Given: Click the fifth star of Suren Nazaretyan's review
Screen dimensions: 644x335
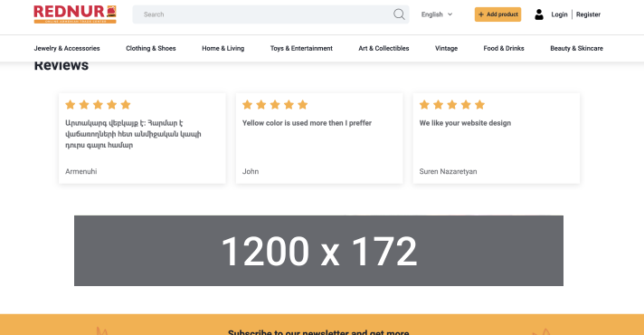Looking at the screenshot, I should point(479,104).
